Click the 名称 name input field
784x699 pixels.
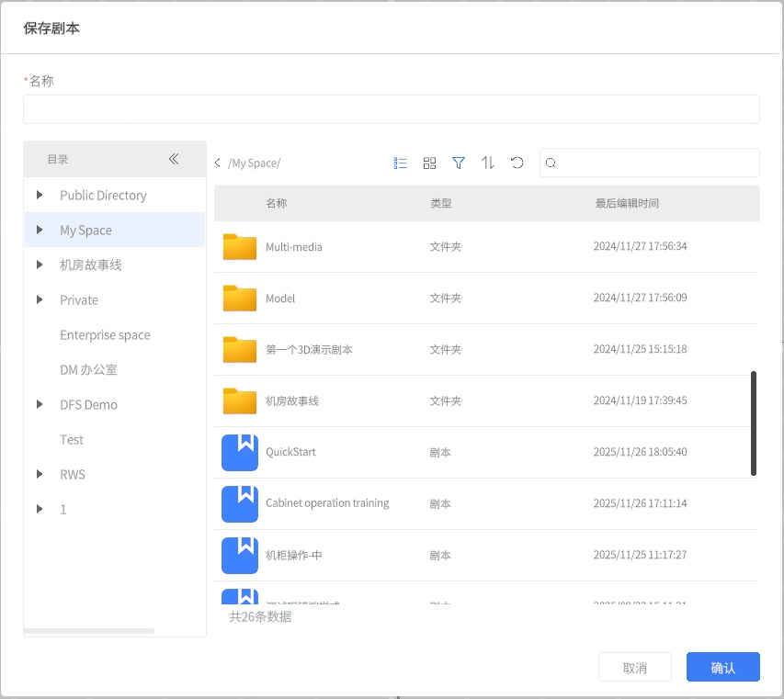click(391, 109)
